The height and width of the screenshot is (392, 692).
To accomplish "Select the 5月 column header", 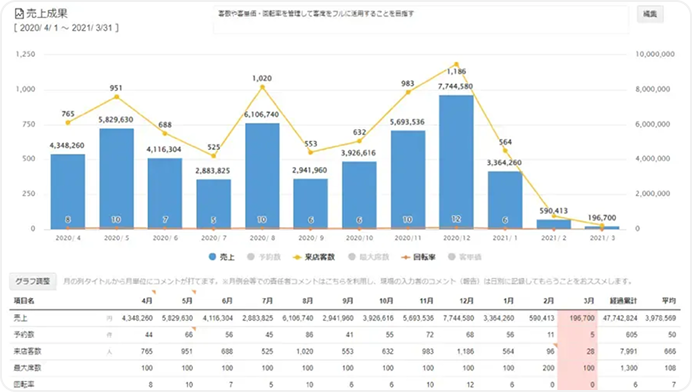I will point(187,301).
